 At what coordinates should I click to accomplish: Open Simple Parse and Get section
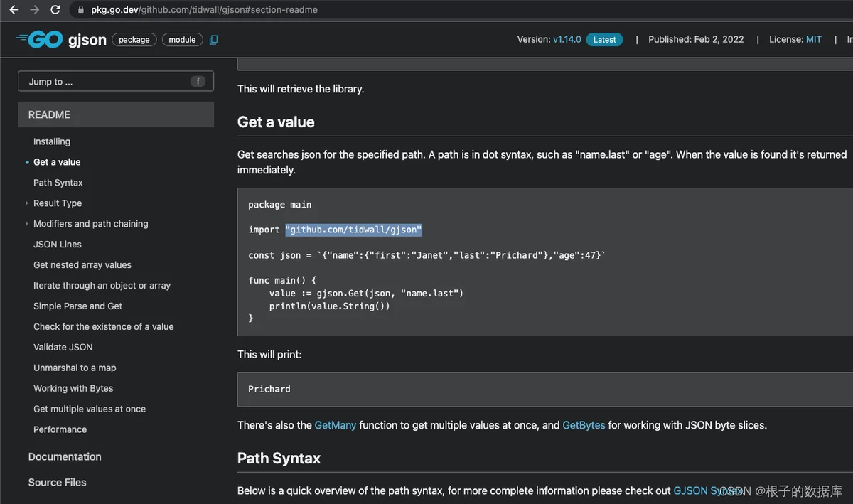point(78,306)
